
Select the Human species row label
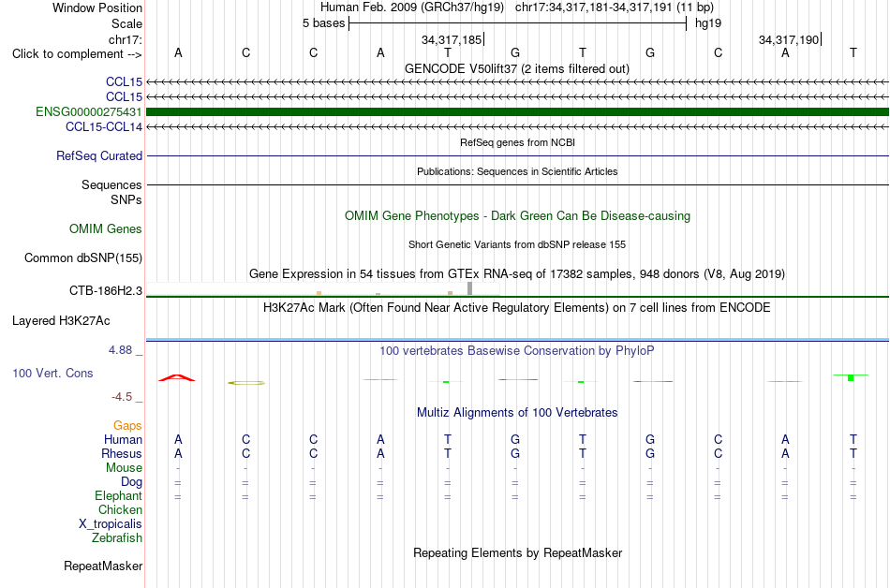(123, 439)
